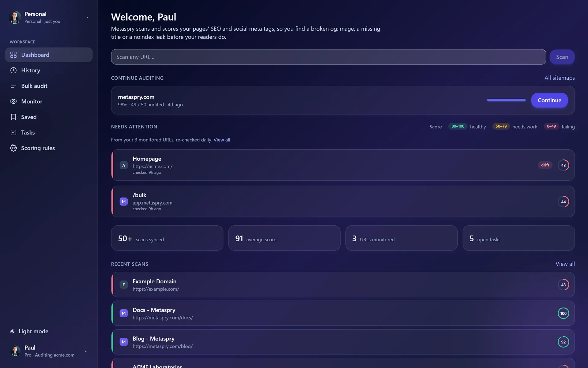
Task: Expand the Paul account menu arrow
Action: (x=86, y=351)
